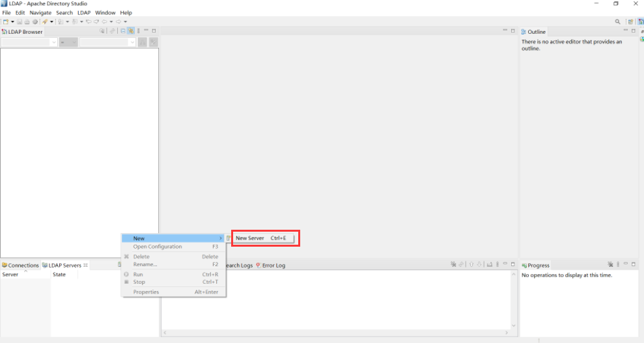Select Open Configuration in context menu
Viewport: 644px width, 343px height.
pos(173,247)
